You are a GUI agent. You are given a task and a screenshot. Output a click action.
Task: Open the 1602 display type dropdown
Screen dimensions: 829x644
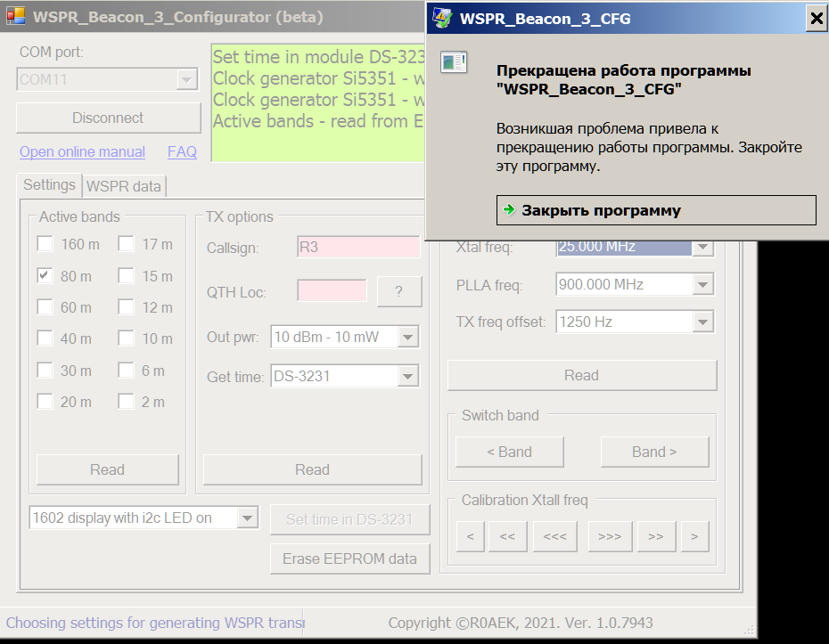(248, 518)
